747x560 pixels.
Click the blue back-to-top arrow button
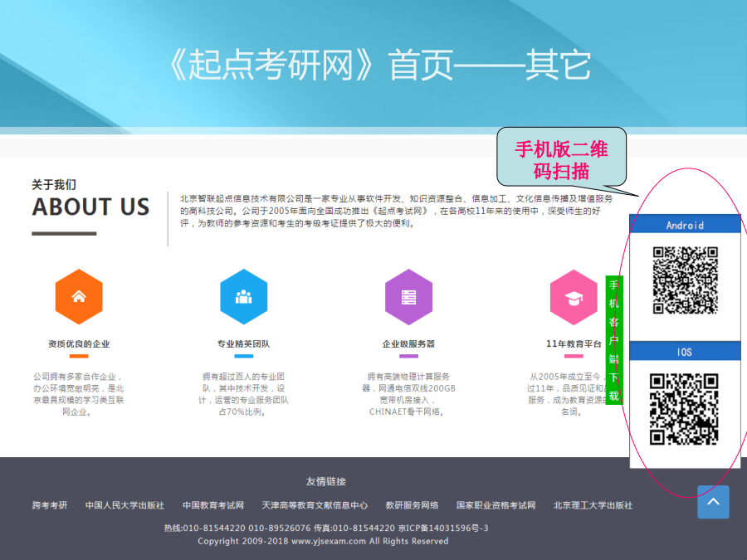click(x=713, y=502)
